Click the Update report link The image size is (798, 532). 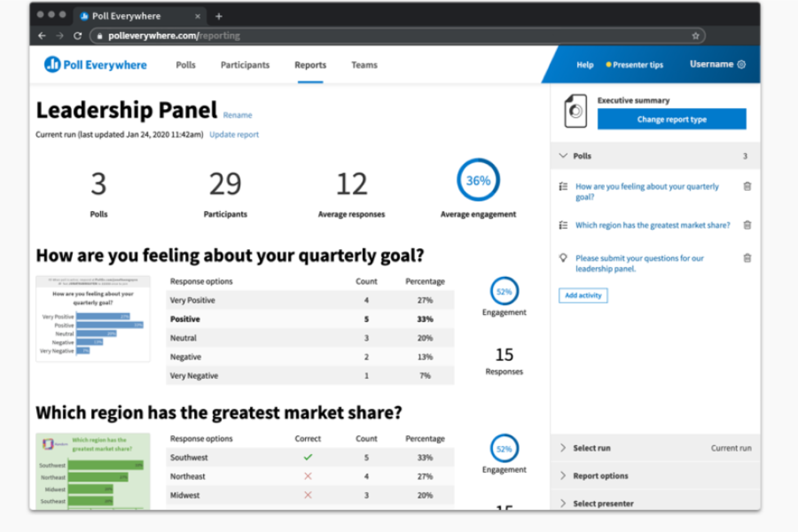click(x=234, y=134)
